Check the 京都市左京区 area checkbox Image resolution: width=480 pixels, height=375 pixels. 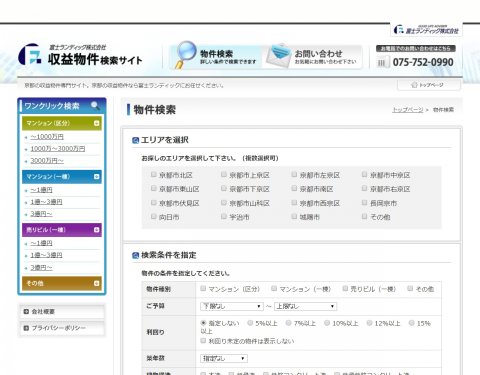click(294, 174)
